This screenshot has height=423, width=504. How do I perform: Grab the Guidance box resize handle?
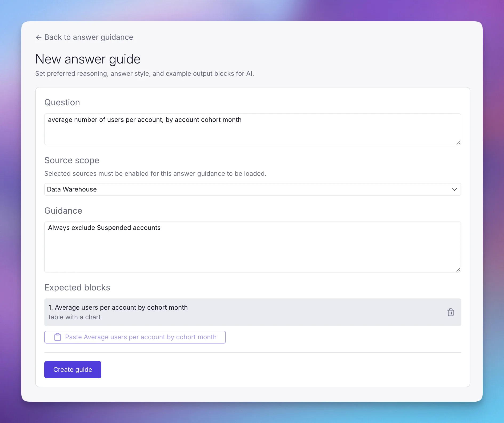click(458, 270)
